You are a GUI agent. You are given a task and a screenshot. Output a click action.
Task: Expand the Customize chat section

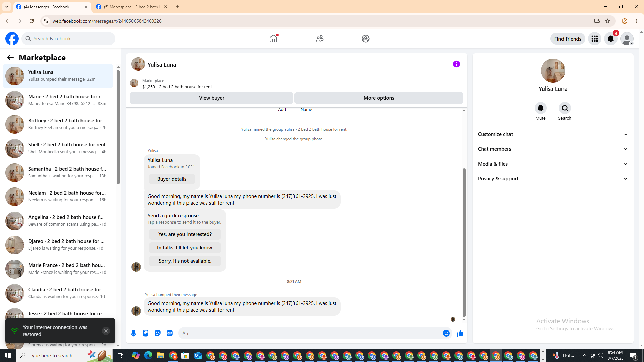(x=553, y=134)
